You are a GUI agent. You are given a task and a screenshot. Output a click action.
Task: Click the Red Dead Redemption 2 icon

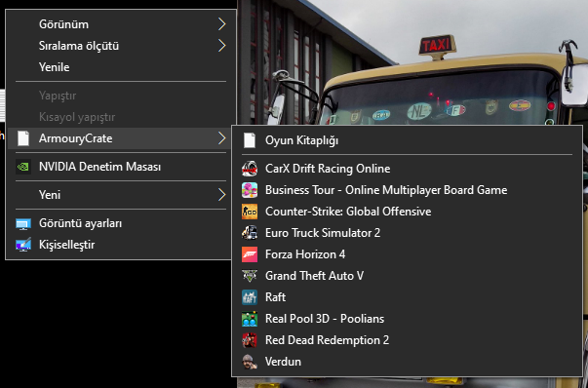pos(250,340)
